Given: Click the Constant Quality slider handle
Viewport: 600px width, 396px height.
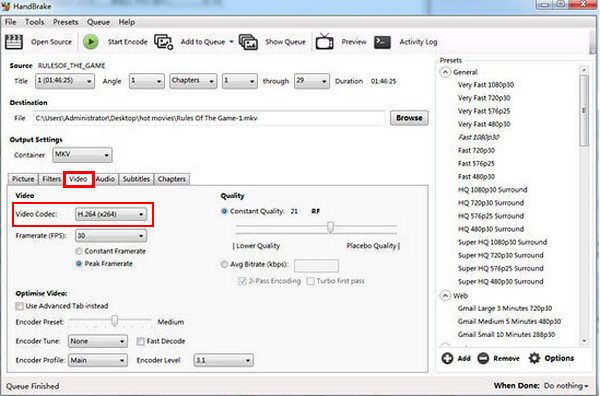Looking at the screenshot, I should point(330,227).
